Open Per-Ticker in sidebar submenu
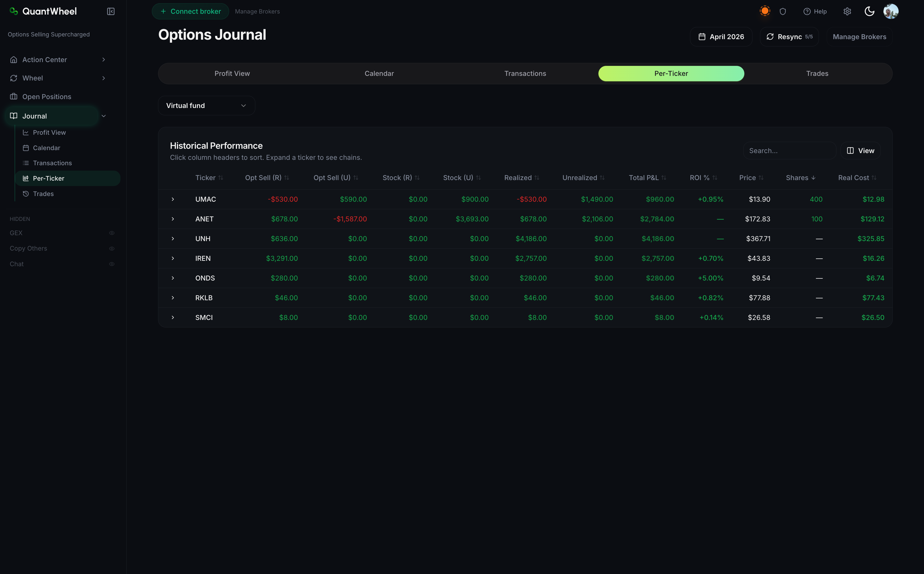This screenshot has height=574, width=924. tap(68, 178)
